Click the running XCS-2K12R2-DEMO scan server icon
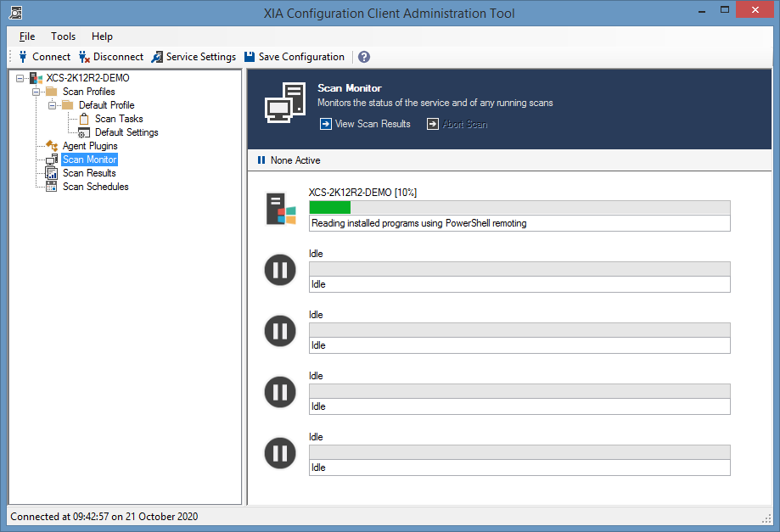The height and width of the screenshot is (532, 780). 281,209
